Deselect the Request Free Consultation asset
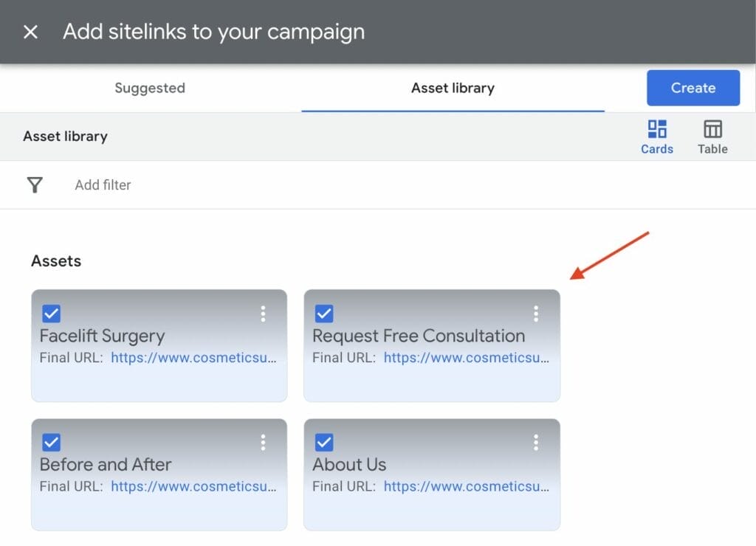The height and width of the screenshot is (546, 756). click(x=324, y=313)
